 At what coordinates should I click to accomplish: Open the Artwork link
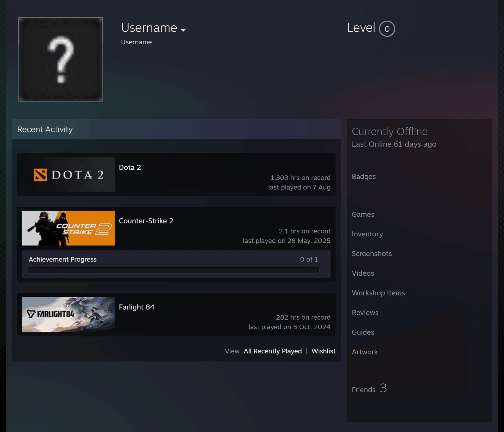[x=365, y=352]
